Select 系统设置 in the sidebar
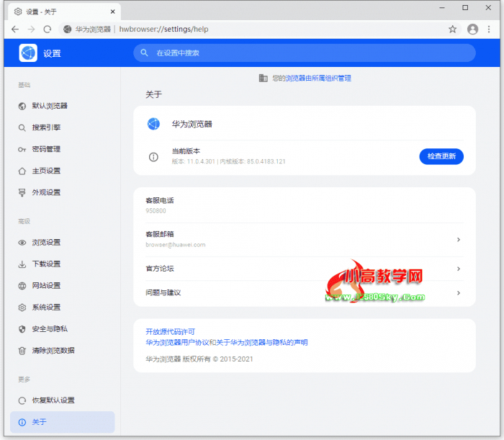504x440 pixels. click(63, 307)
